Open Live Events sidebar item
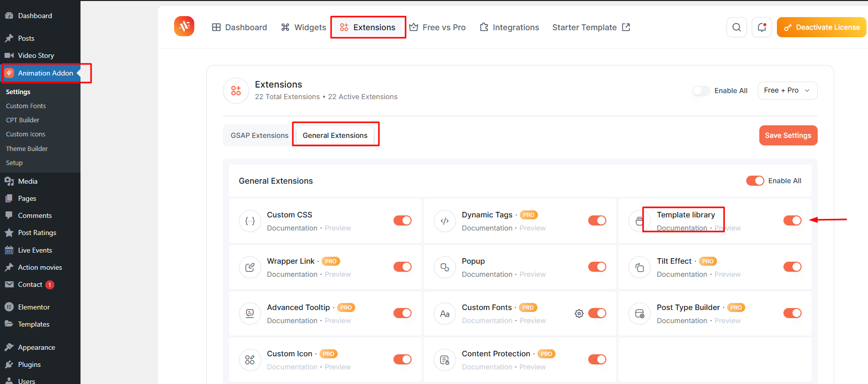The width and height of the screenshot is (868, 384). (x=40, y=250)
